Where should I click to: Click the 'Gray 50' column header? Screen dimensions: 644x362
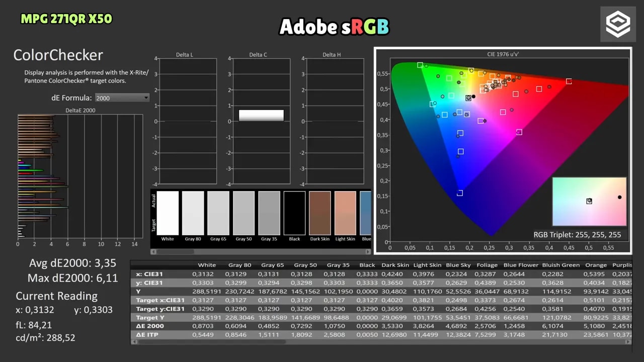tap(305, 265)
